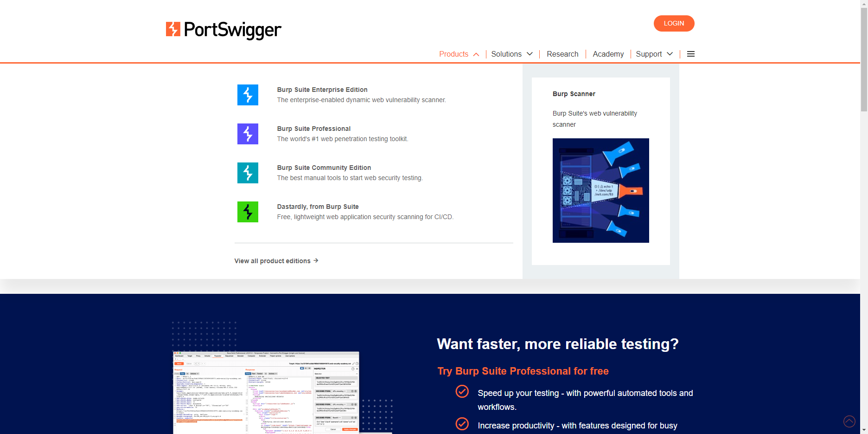Click the Burp Suite Enterprise Edition icon
Image resolution: width=868 pixels, height=434 pixels.
pyautogui.click(x=248, y=95)
